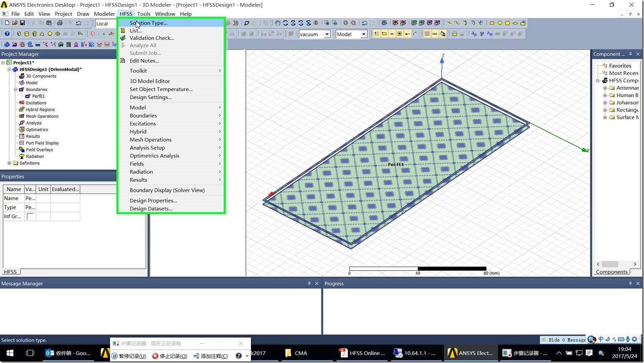Select the Draw Regular Polygon tool icon
Image resolution: width=644 pixels, height=363 pixels.
coord(507,23)
